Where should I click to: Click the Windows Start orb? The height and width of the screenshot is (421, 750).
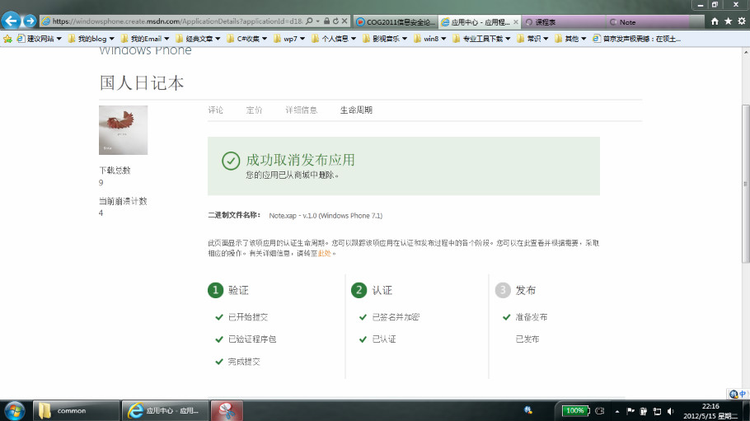(14, 411)
